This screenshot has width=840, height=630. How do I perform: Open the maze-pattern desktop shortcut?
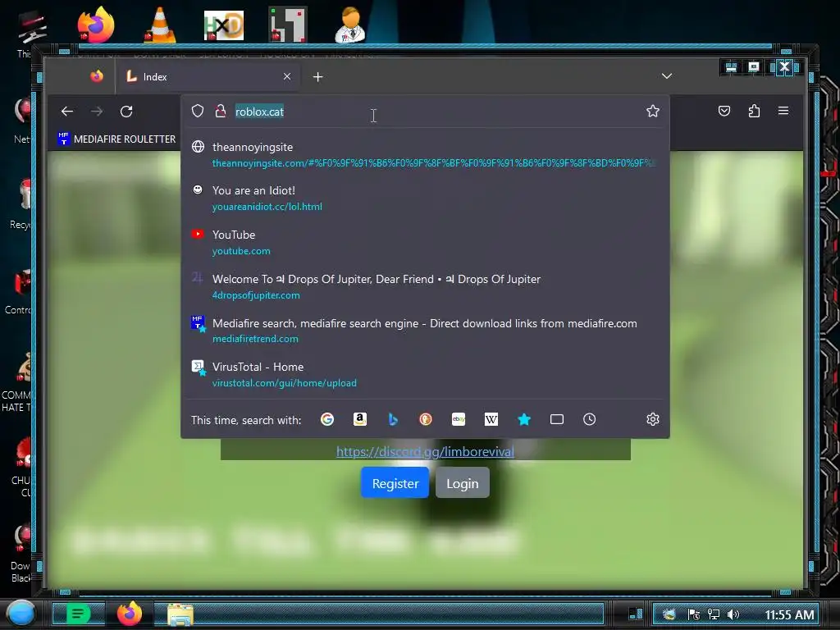coord(288,25)
